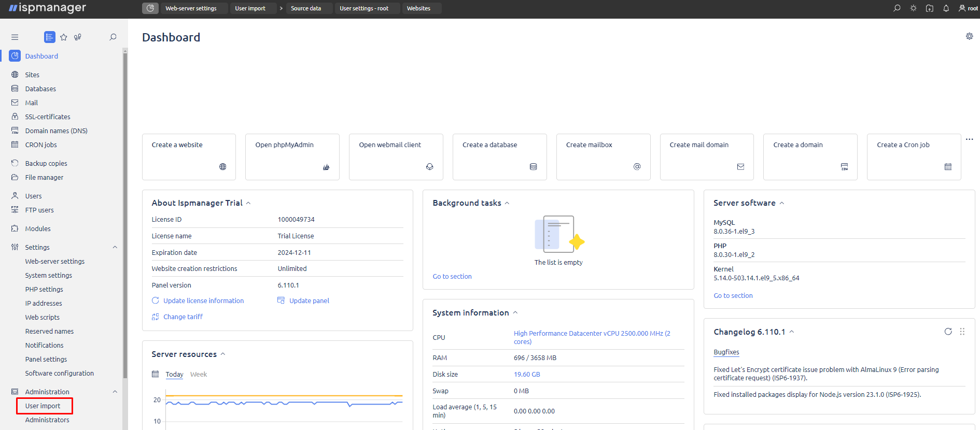Open root user account menu
Image resolution: width=980 pixels, height=430 pixels.
click(x=968, y=8)
